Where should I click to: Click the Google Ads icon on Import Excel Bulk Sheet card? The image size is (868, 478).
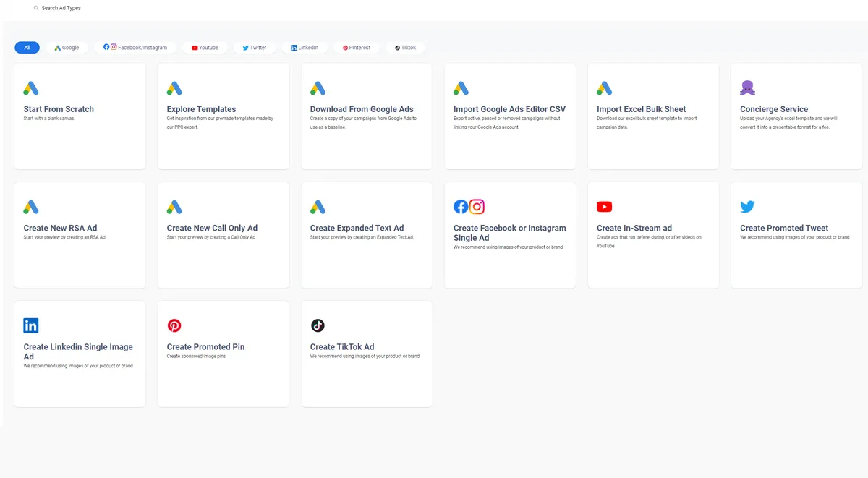tap(604, 88)
